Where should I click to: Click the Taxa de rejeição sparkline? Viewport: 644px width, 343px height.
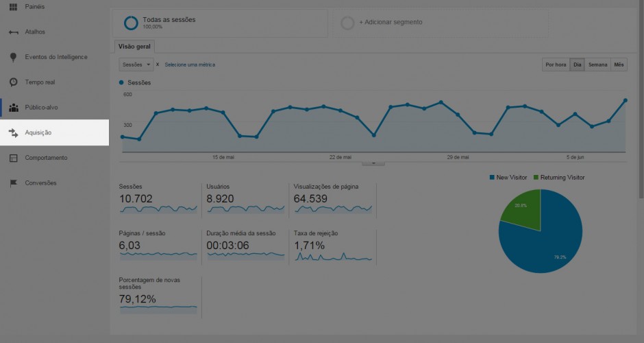pyautogui.click(x=334, y=257)
